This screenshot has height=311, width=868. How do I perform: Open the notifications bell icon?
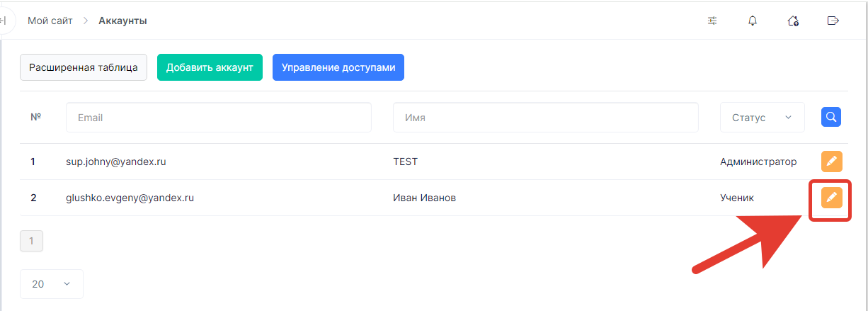pos(753,21)
